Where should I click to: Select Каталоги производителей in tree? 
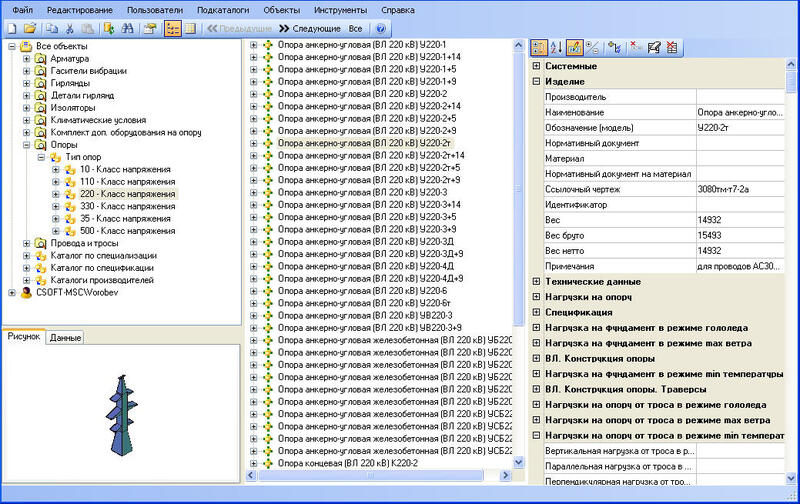tap(102, 280)
